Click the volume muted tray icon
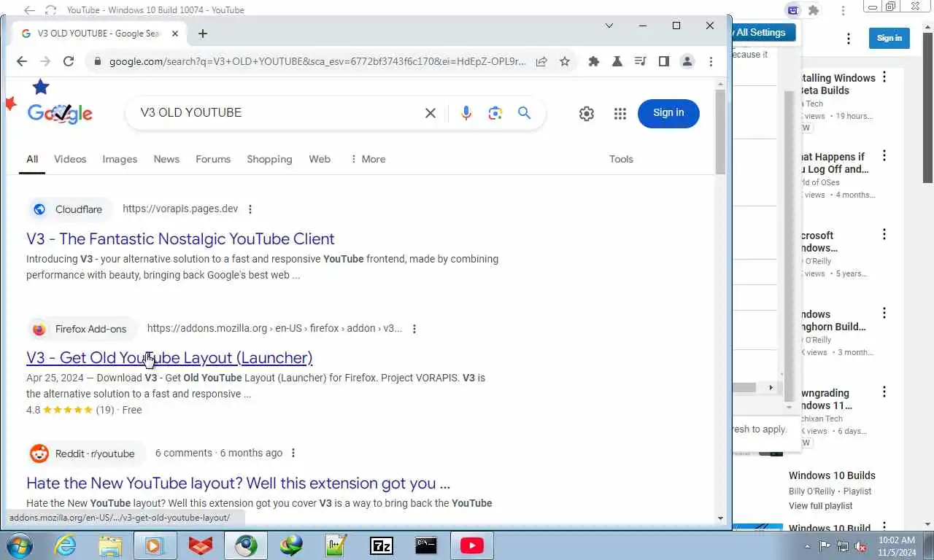934x560 pixels. pos(861,546)
